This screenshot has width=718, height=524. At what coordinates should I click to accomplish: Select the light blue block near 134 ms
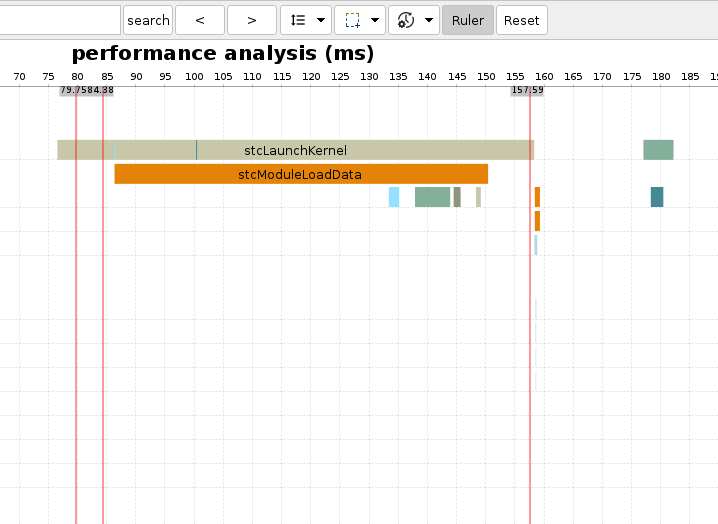click(394, 197)
